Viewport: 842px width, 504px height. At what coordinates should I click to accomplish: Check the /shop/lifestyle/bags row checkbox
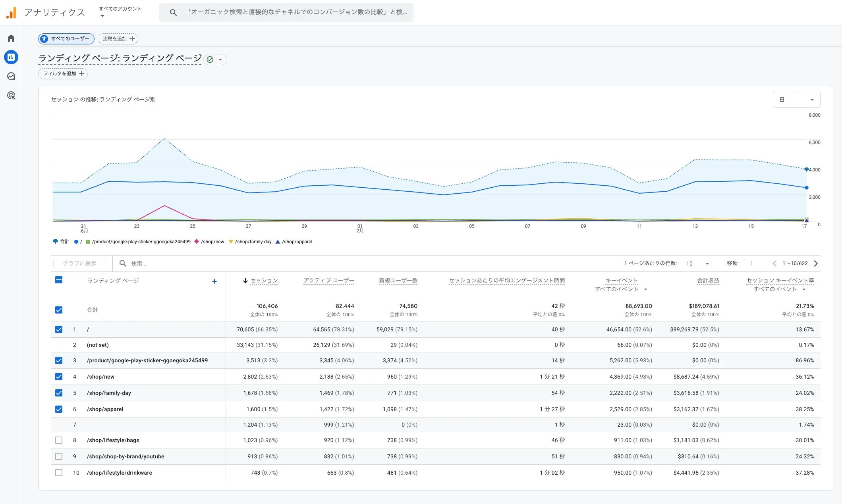59,440
